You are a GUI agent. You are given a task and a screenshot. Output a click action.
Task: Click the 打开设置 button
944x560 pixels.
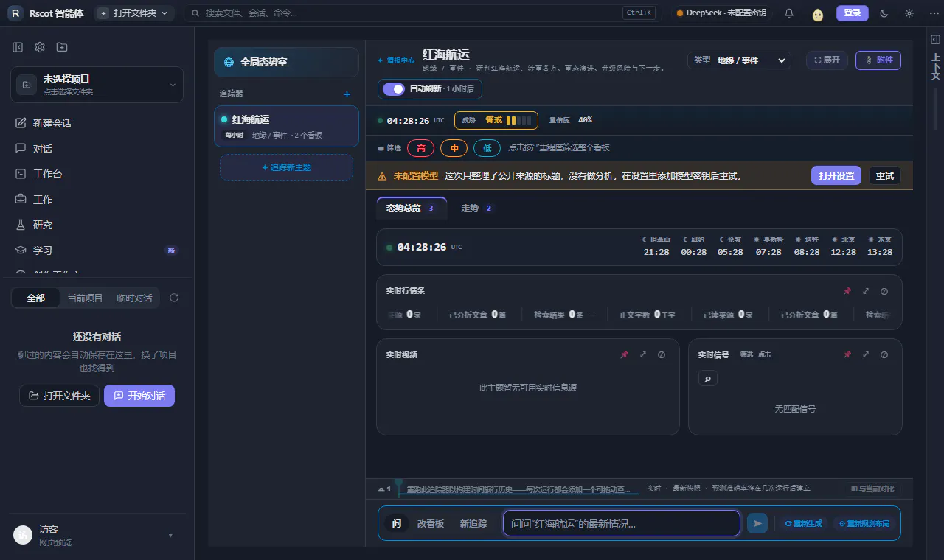tap(836, 175)
